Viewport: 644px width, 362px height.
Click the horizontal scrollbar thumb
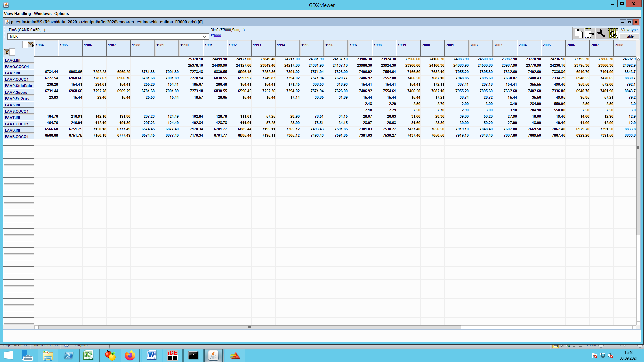click(250, 327)
